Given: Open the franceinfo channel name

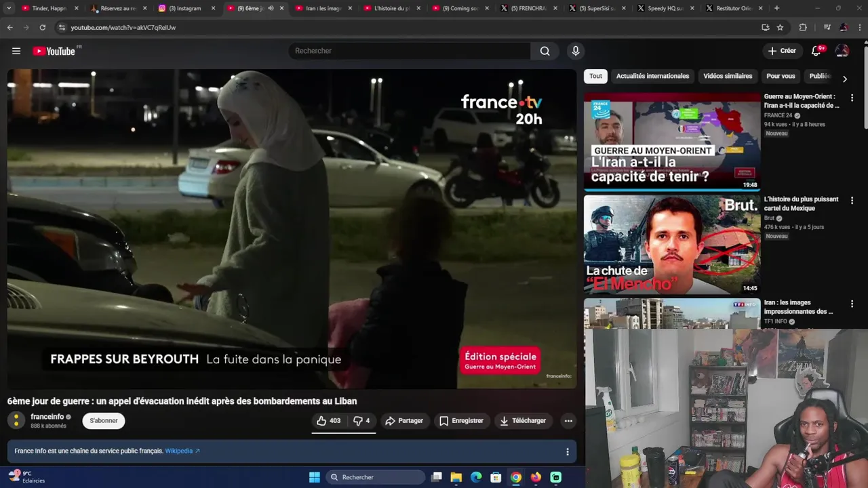Looking at the screenshot, I should pyautogui.click(x=47, y=417).
